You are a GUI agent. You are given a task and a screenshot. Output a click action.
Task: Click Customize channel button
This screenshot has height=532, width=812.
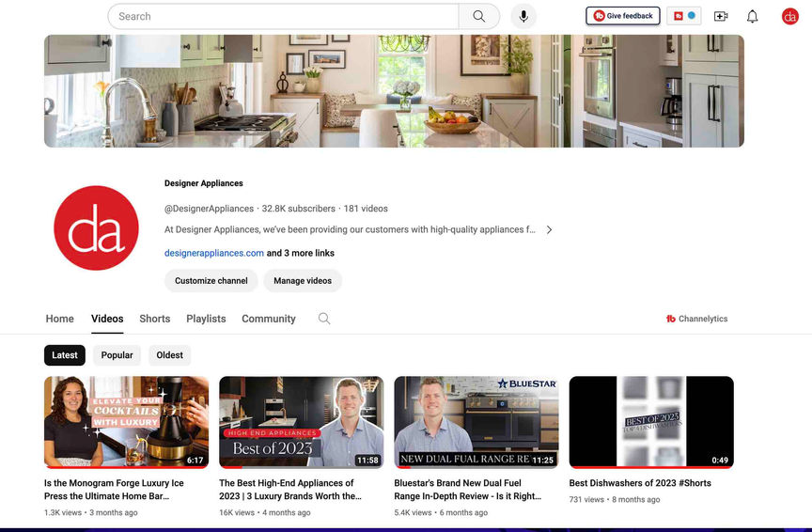click(211, 281)
